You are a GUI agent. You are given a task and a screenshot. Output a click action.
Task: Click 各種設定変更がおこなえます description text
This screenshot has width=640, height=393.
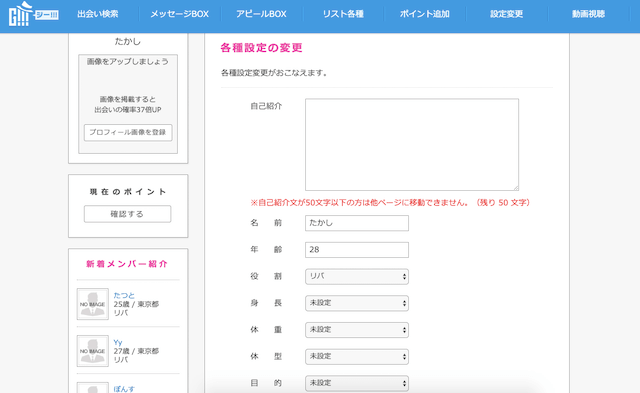tap(274, 73)
